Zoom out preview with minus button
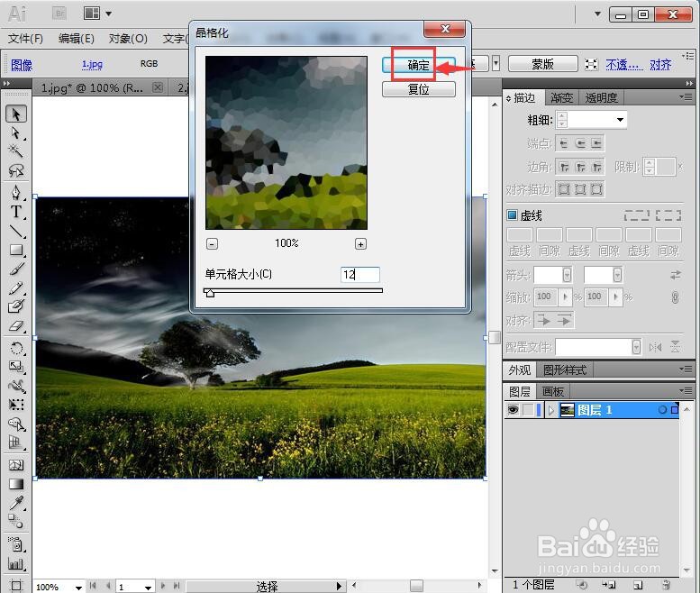 pos(212,244)
